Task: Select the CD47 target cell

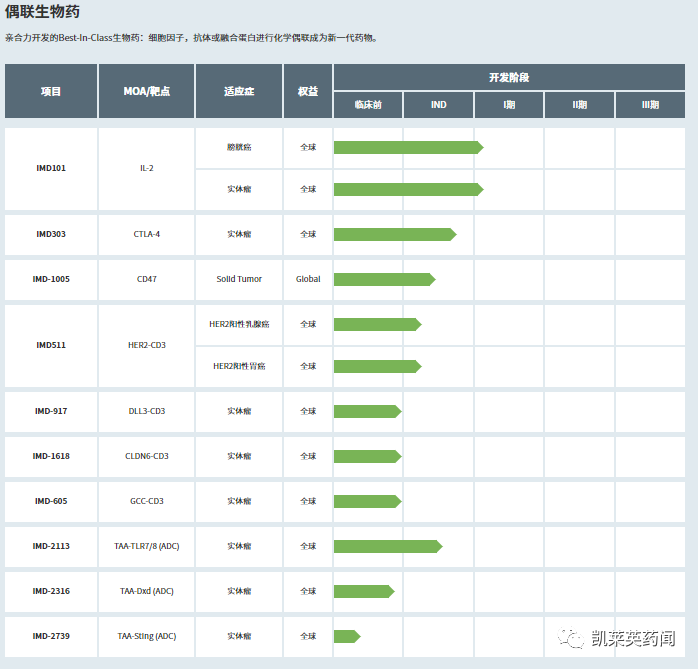Action: pyautogui.click(x=146, y=279)
